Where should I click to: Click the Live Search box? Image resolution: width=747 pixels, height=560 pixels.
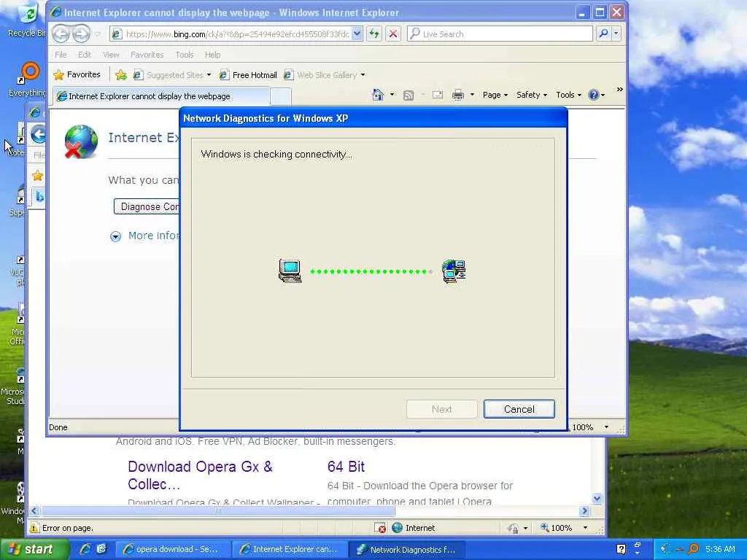pyautogui.click(x=500, y=34)
